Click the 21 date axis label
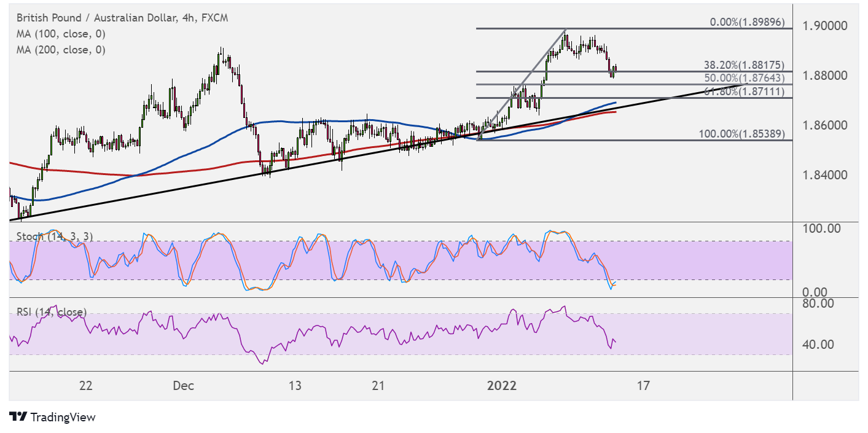Screen dimensions: 868x433 coord(378,386)
